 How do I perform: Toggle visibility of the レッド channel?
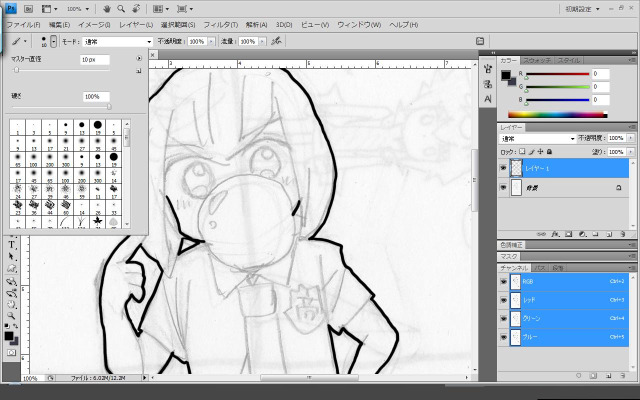503,300
